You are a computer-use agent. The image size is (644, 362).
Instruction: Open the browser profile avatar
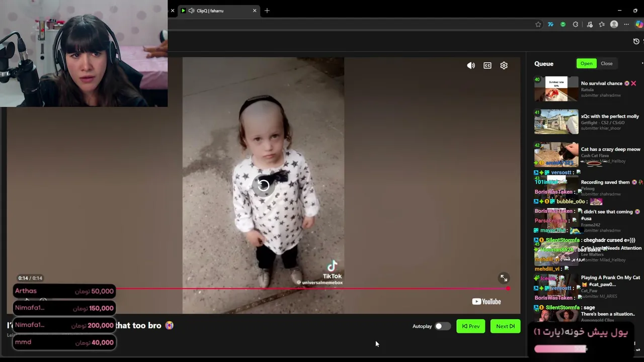(614, 24)
